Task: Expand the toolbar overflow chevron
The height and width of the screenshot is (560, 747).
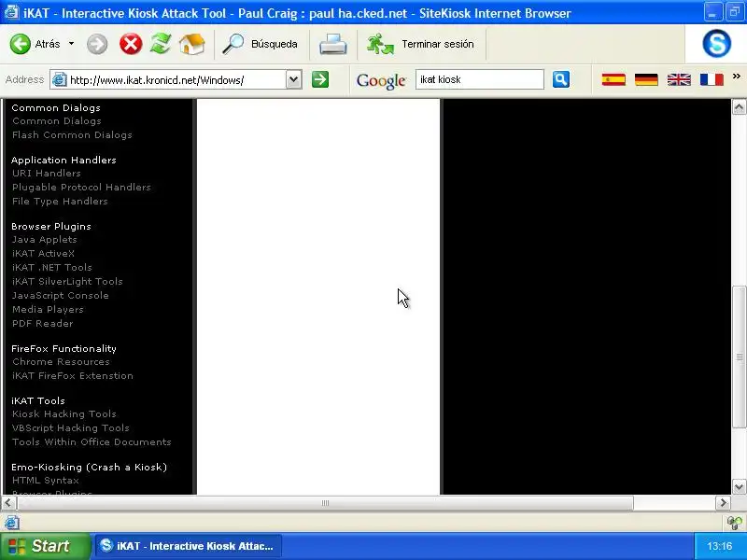Action: (x=737, y=77)
